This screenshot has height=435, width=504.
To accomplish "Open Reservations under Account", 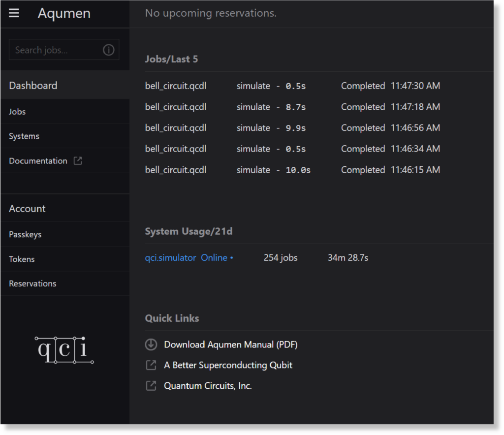I will tap(65, 283).
